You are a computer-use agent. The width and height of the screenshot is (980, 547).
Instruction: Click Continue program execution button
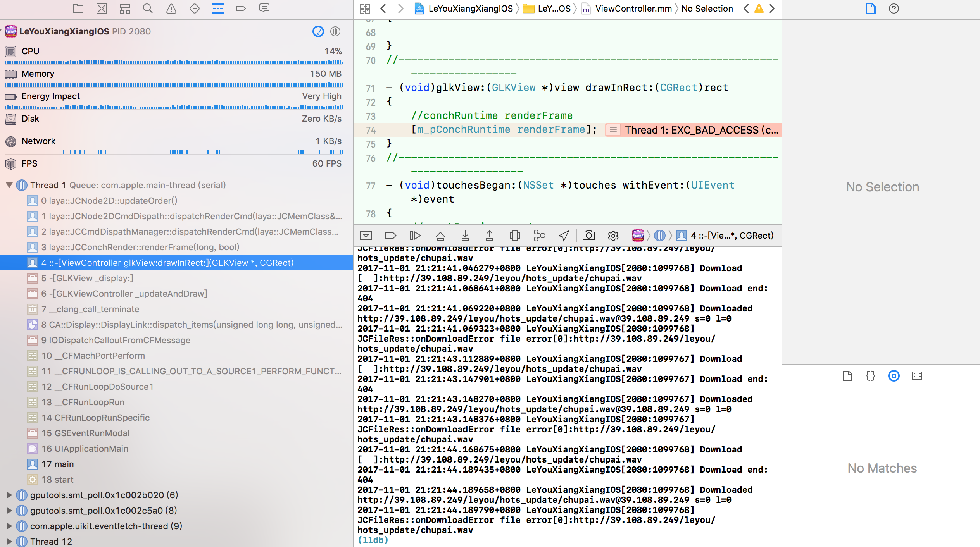(415, 236)
